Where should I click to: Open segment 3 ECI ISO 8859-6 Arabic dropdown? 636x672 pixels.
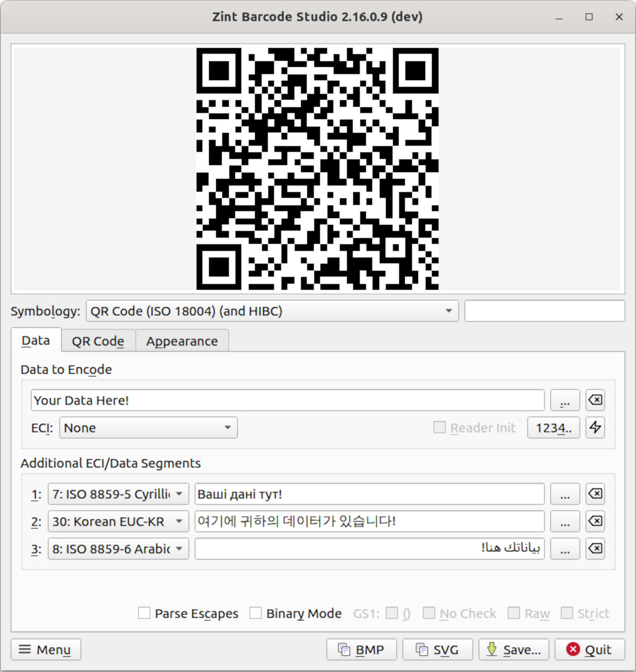(x=118, y=548)
